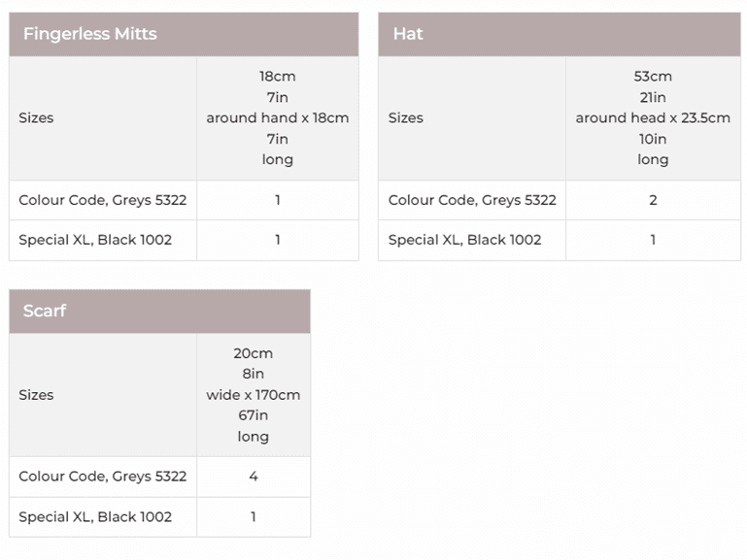Select Colour Code Greys 5322 in Hat table

[472, 200]
